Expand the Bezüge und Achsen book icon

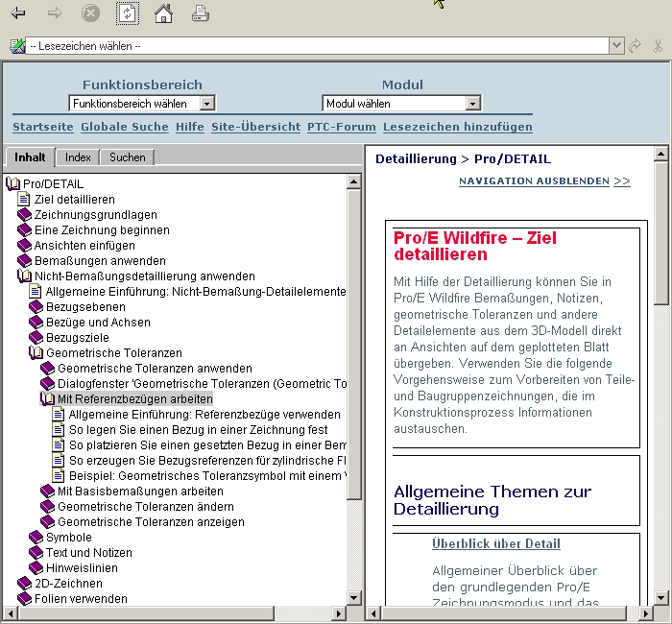click(36, 323)
